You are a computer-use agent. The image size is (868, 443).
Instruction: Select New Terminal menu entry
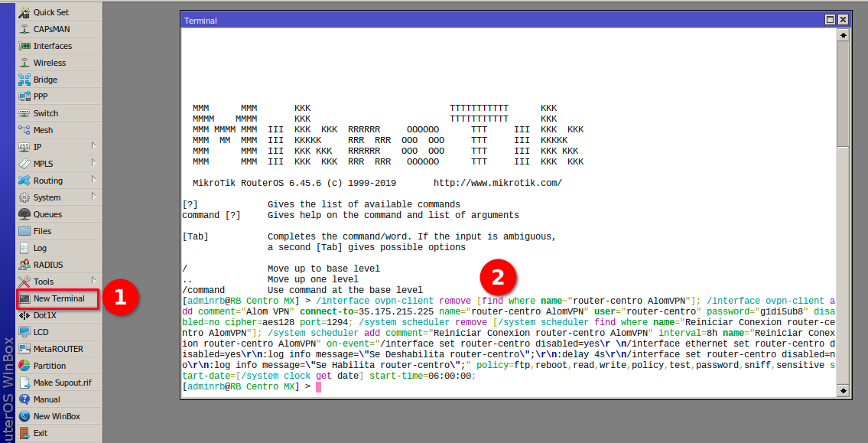click(58, 298)
